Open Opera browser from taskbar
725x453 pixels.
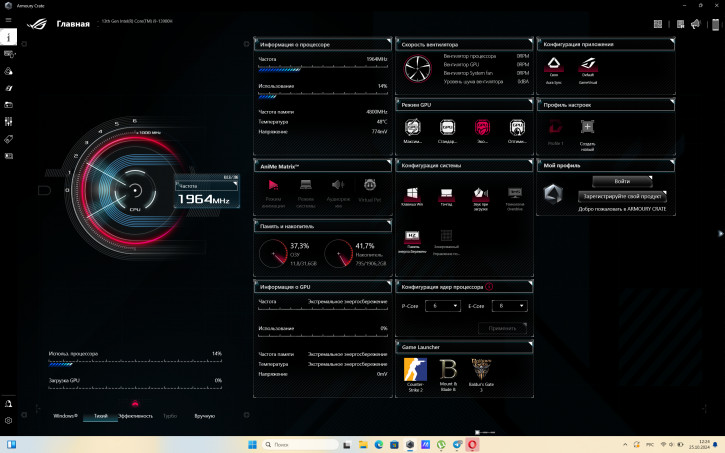pos(472,445)
